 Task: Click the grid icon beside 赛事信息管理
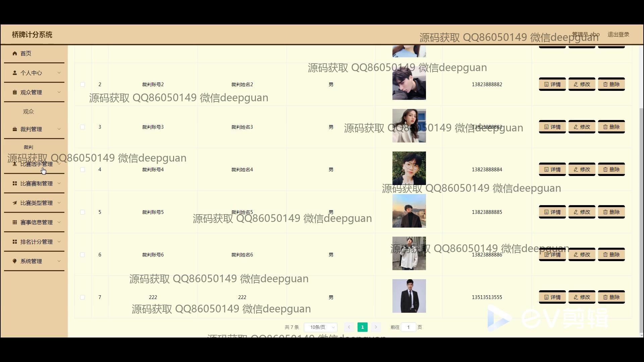[x=15, y=222]
